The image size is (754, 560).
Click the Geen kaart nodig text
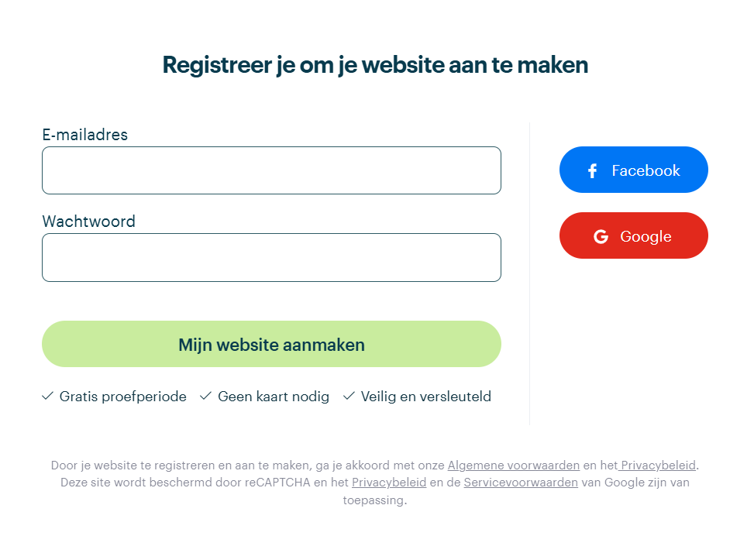(x=274, y=397)
